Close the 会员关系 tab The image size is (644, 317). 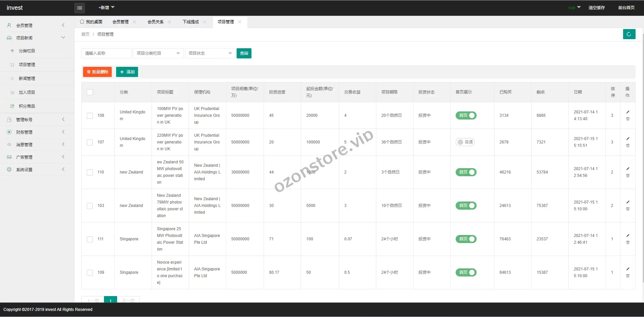click(169, 22)
